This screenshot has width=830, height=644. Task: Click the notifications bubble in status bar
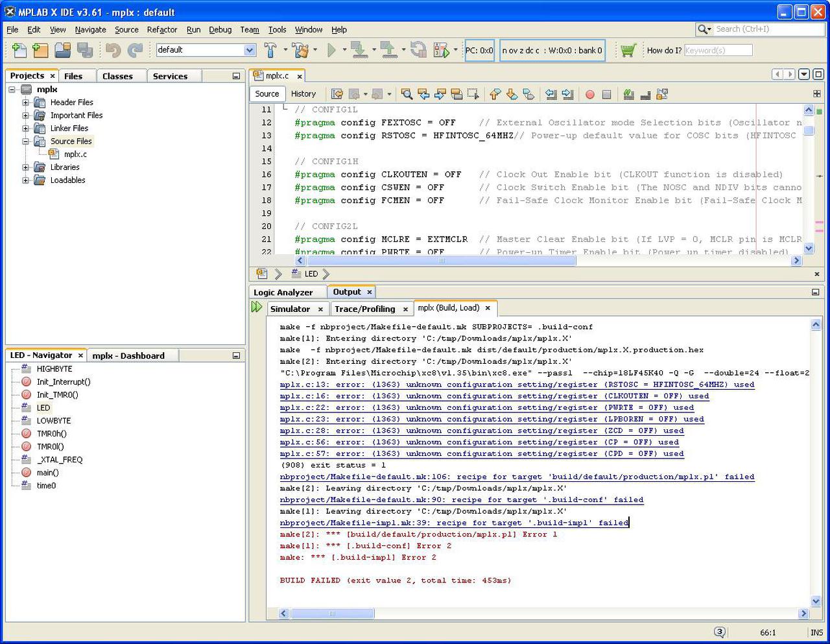click(720, 632)
